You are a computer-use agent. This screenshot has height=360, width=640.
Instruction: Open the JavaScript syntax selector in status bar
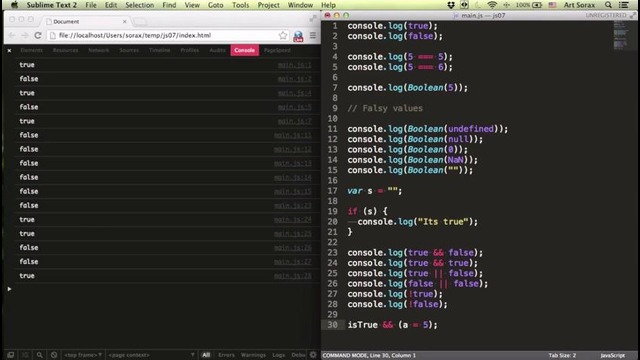tap(612, 355)
